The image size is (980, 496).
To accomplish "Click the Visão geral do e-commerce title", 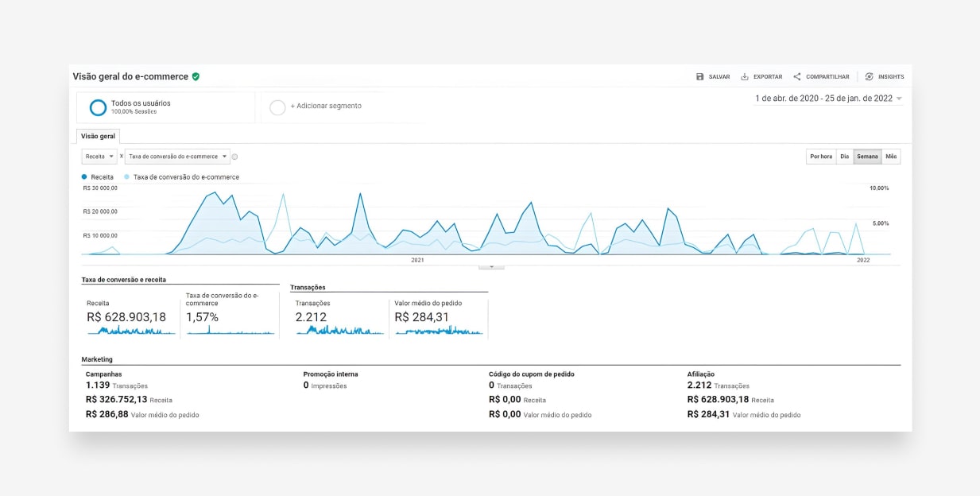I will 130,77.
